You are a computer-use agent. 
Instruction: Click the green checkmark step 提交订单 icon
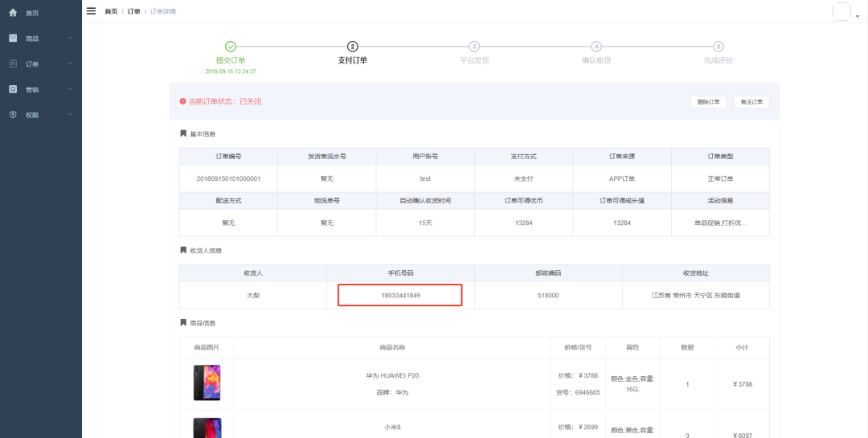tap(231, 47)
